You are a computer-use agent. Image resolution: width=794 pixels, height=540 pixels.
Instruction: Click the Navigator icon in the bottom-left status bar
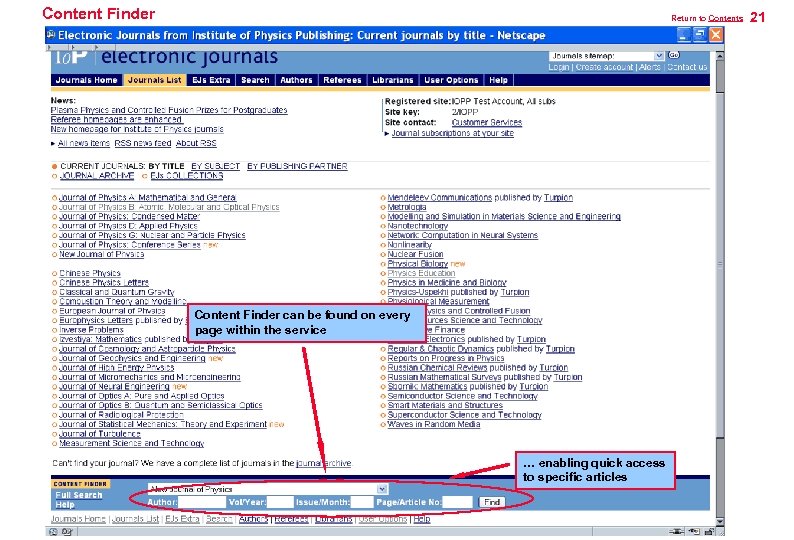click(x=53, y=531)
